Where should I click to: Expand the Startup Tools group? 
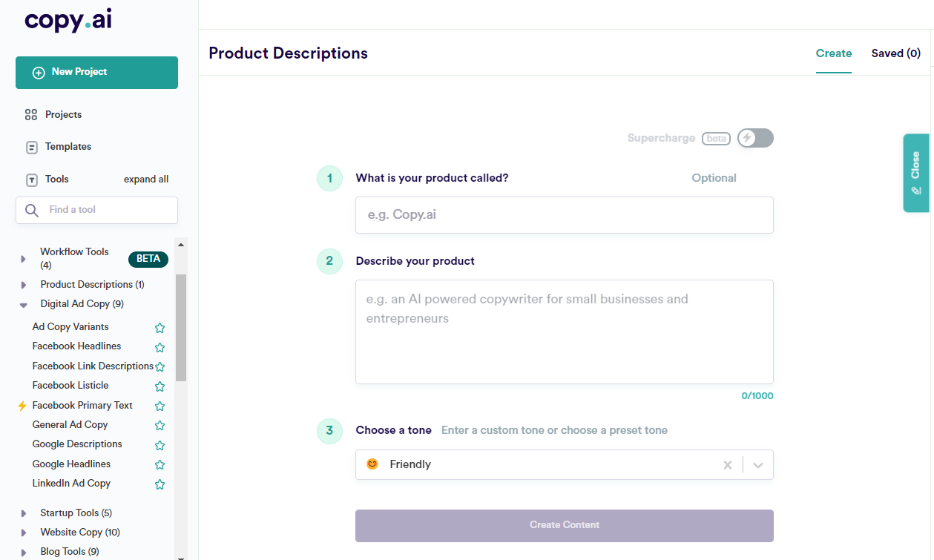(24, 513)
